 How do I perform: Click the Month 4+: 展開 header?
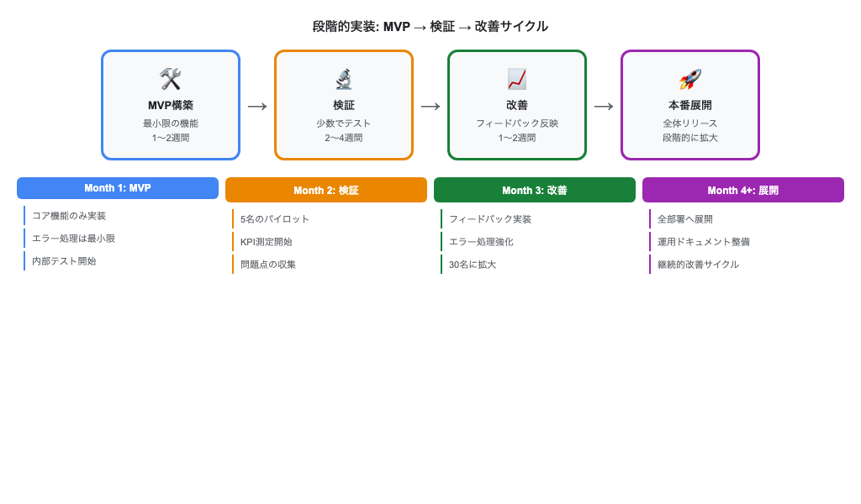(x=743, y=190)
